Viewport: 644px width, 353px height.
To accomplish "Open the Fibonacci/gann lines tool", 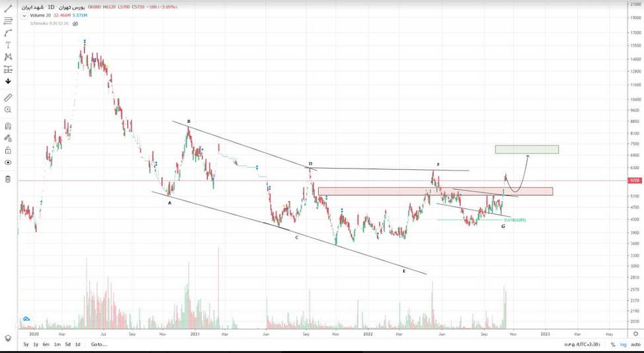I will pos(8,20).
